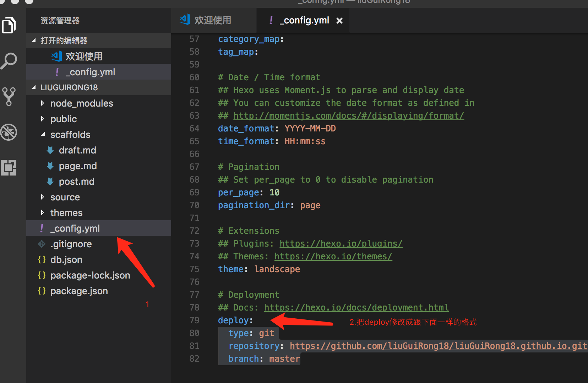Expand the themes folder
The height and width of the screenshot is (383, 588).
43,213
